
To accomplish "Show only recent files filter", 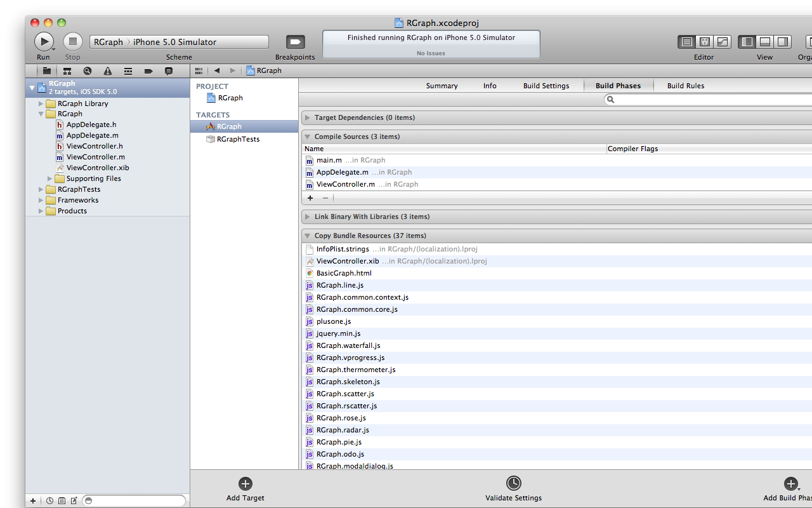I will (x=49, y=501).
